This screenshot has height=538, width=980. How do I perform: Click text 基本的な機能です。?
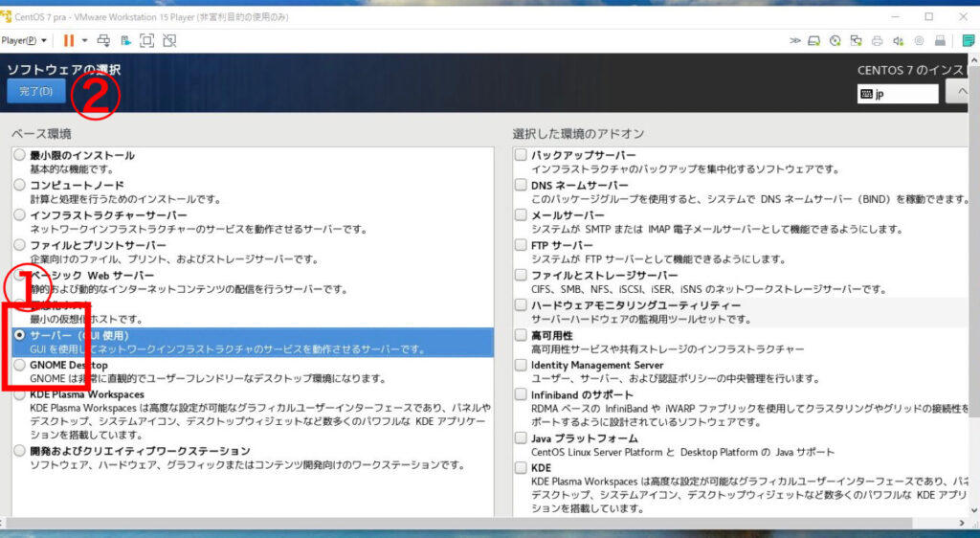72,169
